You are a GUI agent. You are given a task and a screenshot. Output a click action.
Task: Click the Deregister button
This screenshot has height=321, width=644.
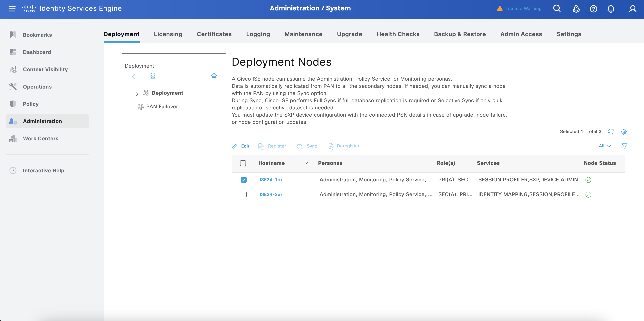point(344,146)
